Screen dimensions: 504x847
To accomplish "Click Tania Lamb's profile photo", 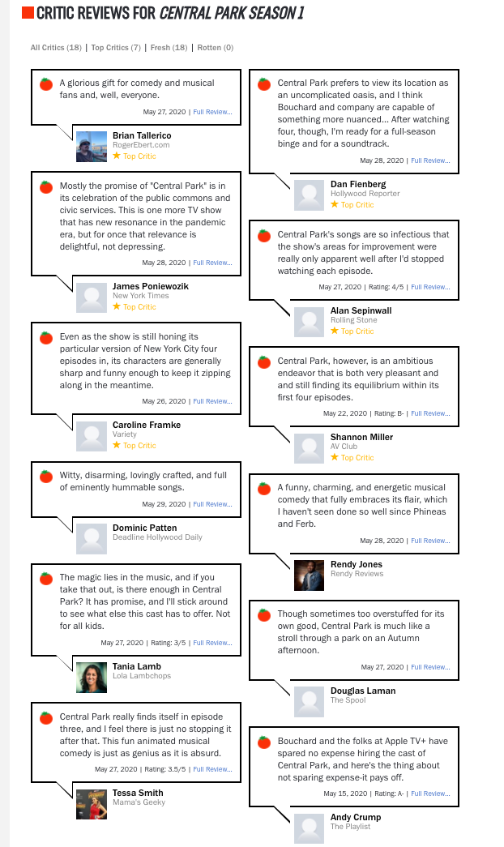I will [x=92, y=678].
